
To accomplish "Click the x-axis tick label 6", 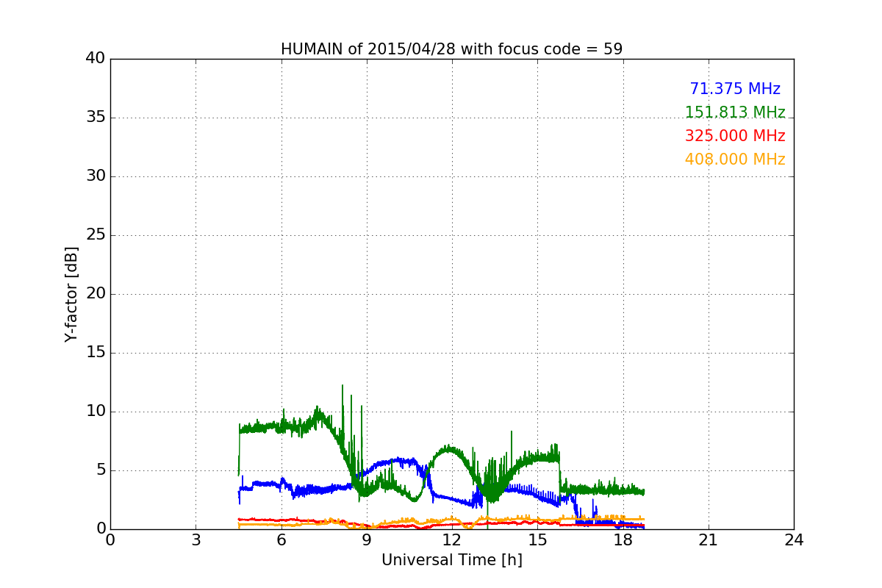I will [281, 540].
